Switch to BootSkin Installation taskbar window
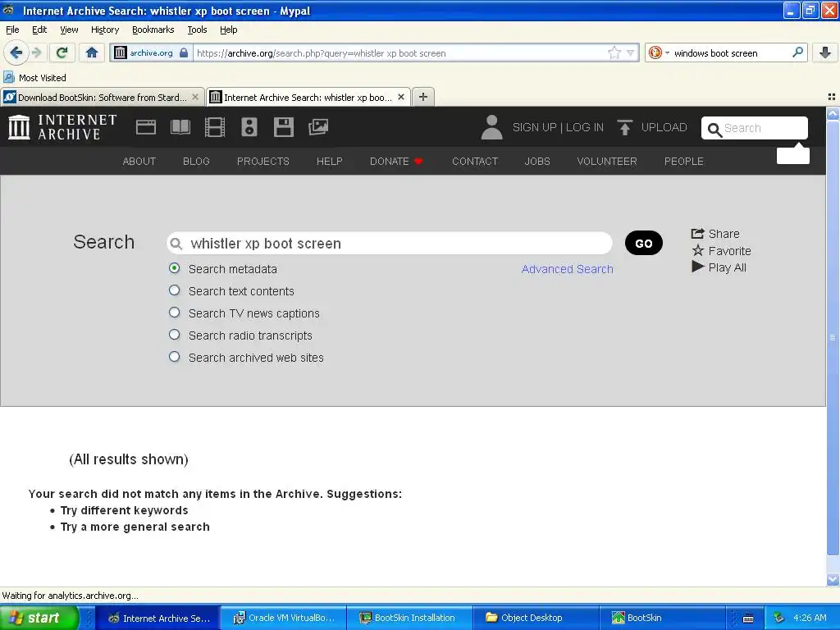Viewport: 840px width, 630px height. point(410,618)
